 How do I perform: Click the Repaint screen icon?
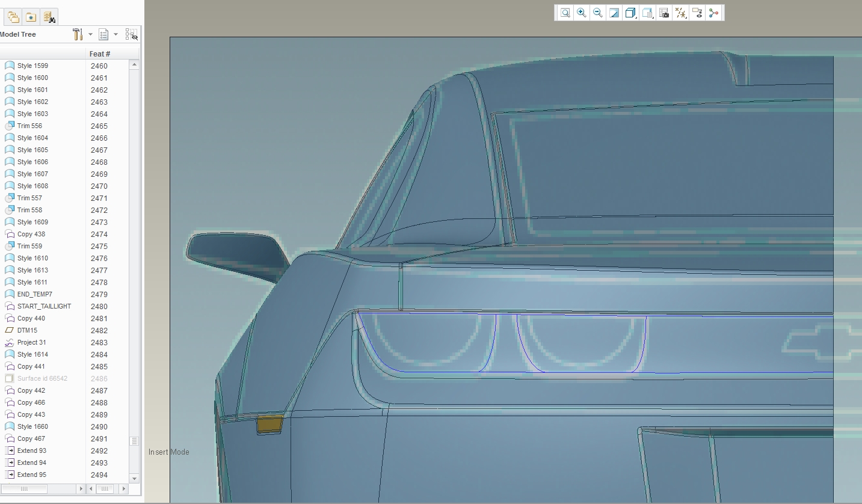pos(614,13)
